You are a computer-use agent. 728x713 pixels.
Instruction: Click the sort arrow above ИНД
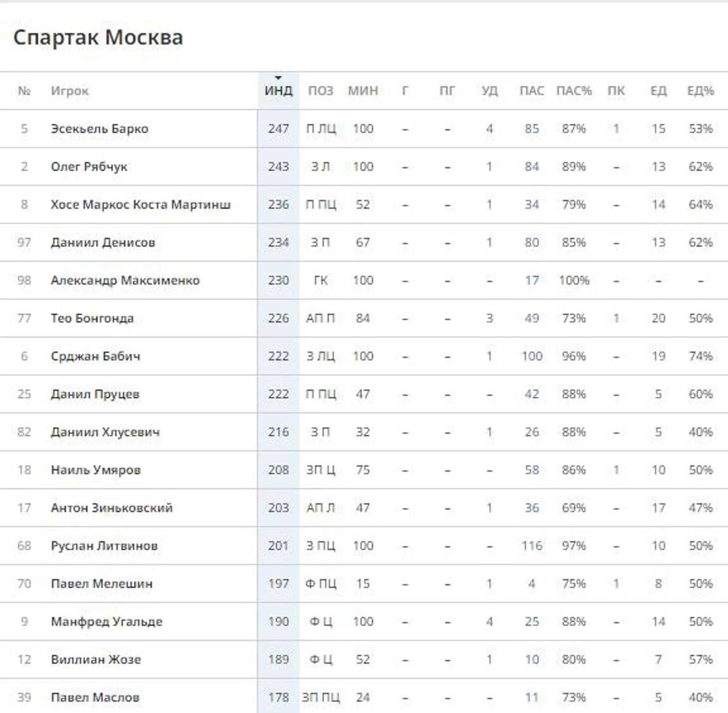coord(278,78)
